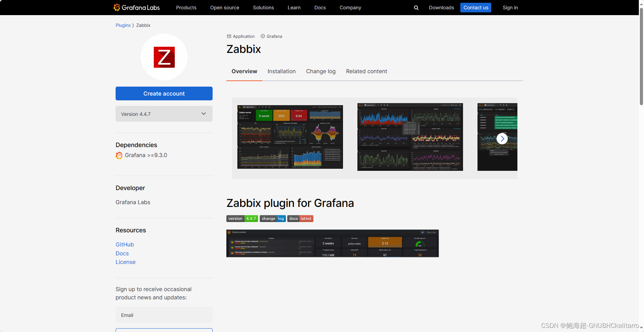
Task: Click the Zabbix plugin logo
Action: click(164, 57)
